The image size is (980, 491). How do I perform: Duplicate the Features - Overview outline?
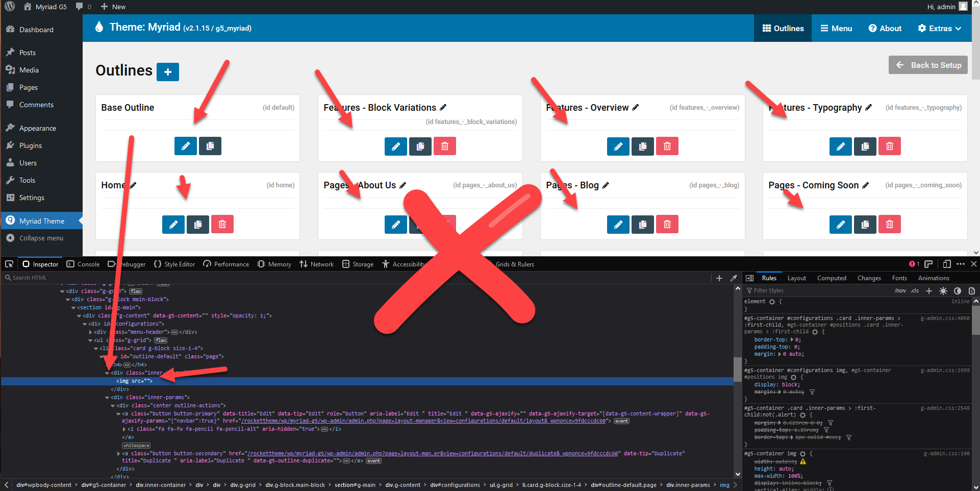point(642,146)
